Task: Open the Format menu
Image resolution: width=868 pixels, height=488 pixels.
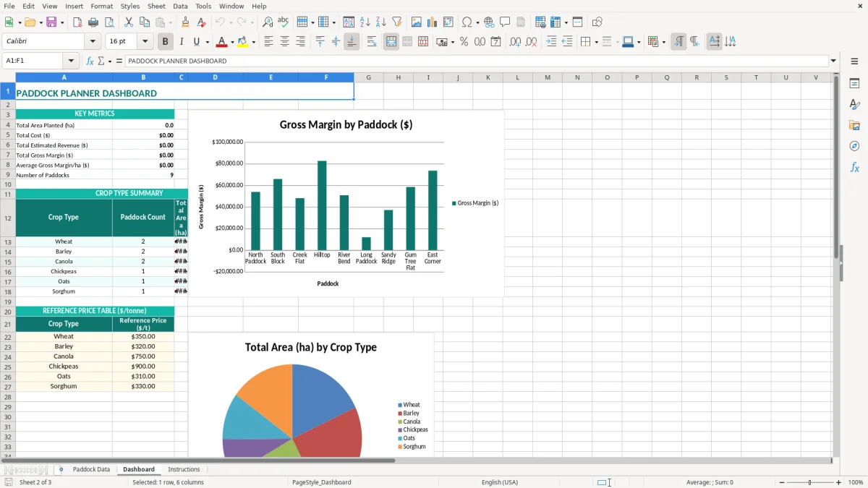Action: pyautogui.click(x=101, y=6)
